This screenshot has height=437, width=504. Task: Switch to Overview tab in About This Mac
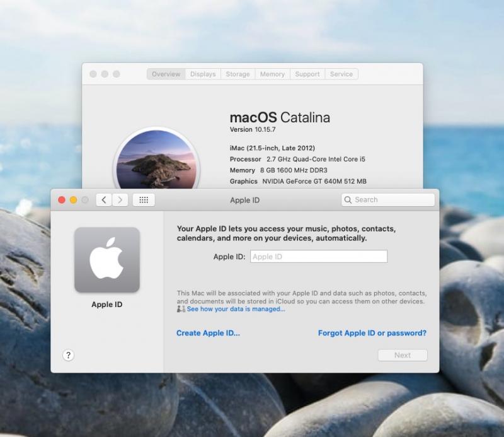point(166,74)
